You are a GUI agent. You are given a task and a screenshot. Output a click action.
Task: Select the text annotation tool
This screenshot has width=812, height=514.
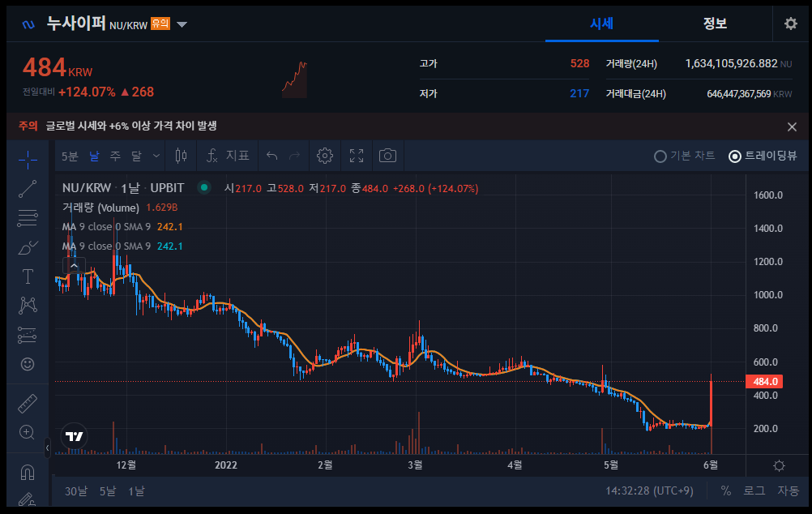pyautogui.click(x=28, y=276)
